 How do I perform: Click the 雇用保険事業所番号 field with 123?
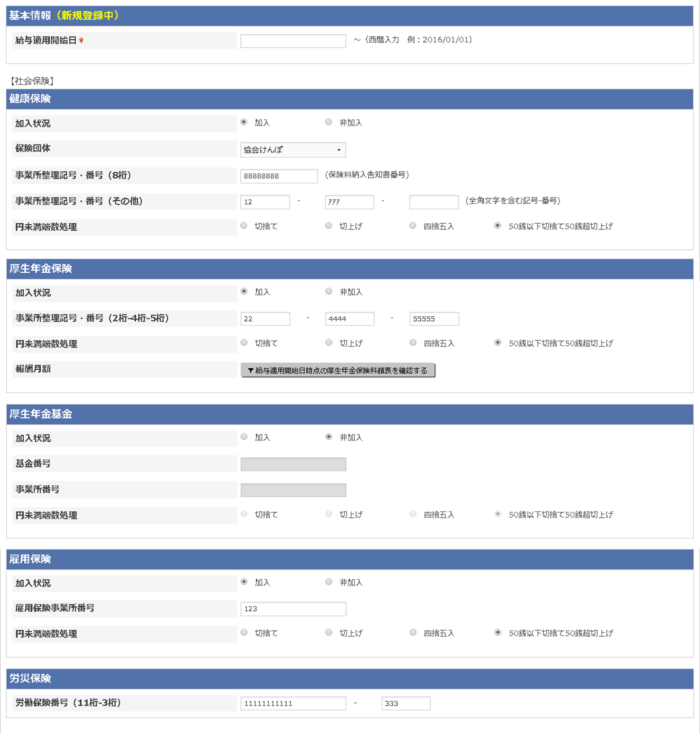point(293,609)
